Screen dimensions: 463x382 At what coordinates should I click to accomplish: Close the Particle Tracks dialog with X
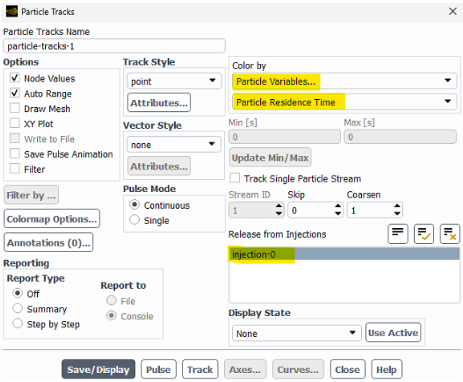(x=453, y=12)
